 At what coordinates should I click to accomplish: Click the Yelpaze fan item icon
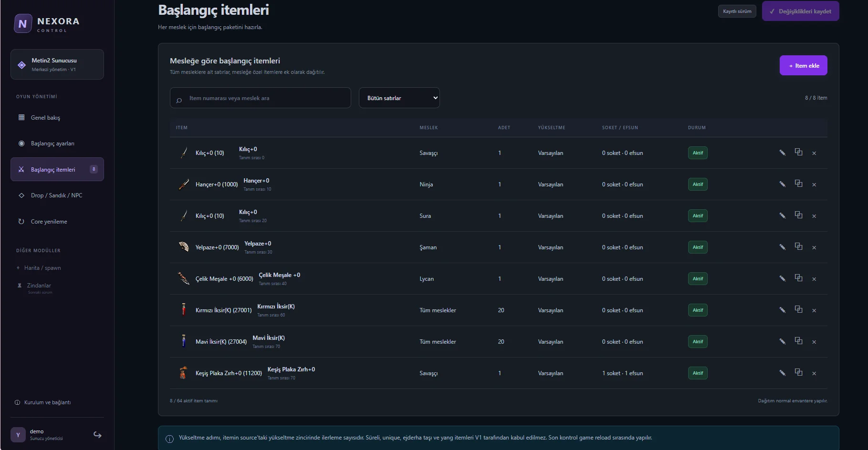(184, 247)
